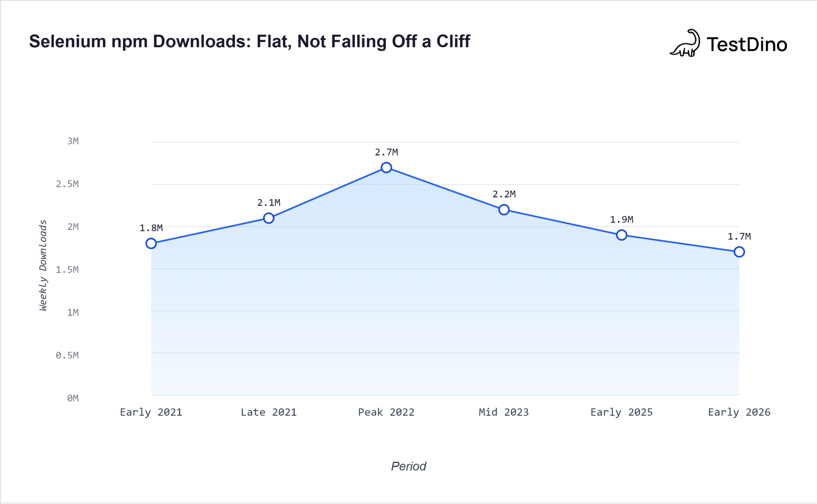Select the Early 2026 data point marker
This screenshot has width=817, height=504.
point(739,252)
